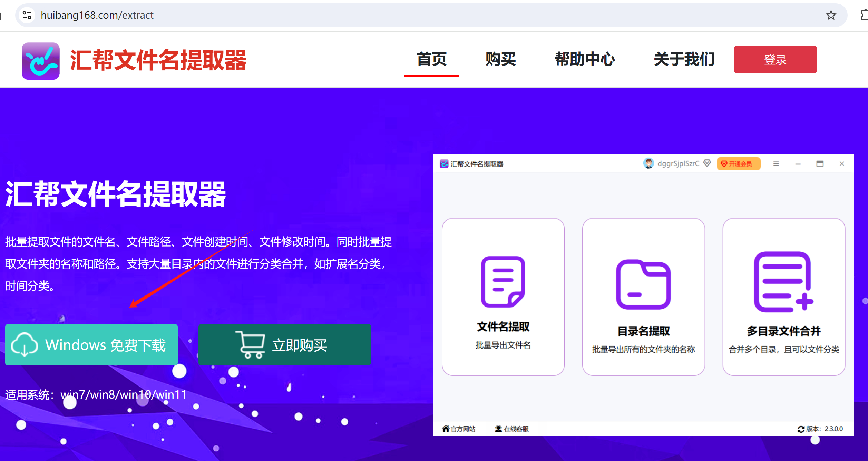
Task: Click the red 登录 button
Action: [x=775, y=59]
